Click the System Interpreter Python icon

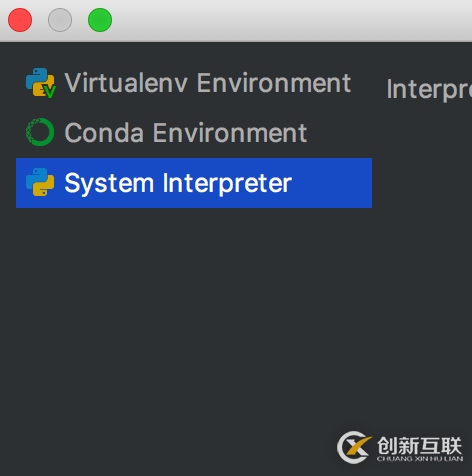(40, 182)
